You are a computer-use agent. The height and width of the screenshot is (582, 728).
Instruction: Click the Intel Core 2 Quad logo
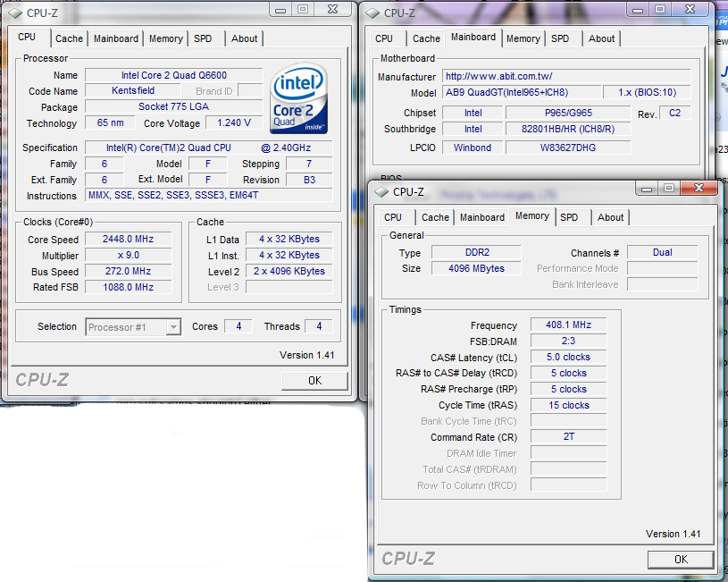299,98
